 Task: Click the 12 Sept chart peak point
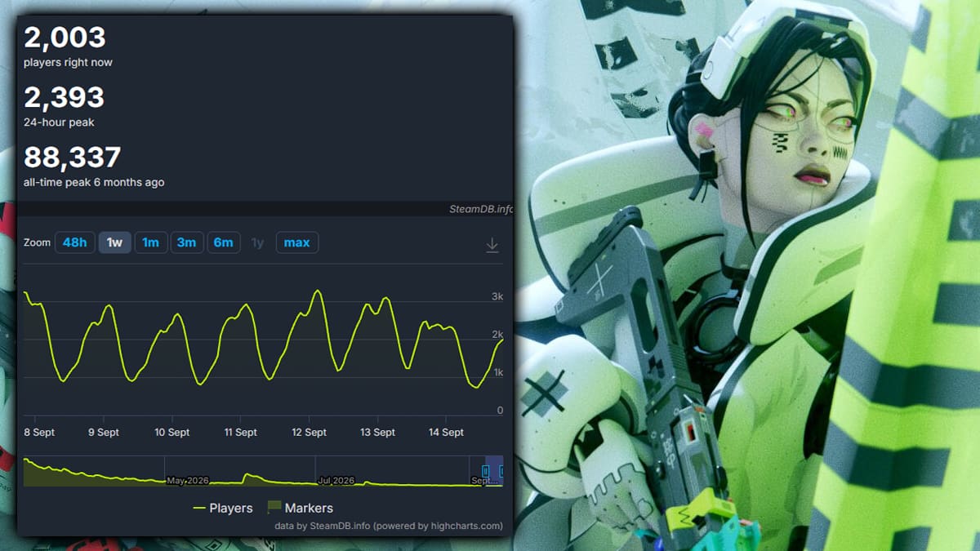click(x=318, y=291)
